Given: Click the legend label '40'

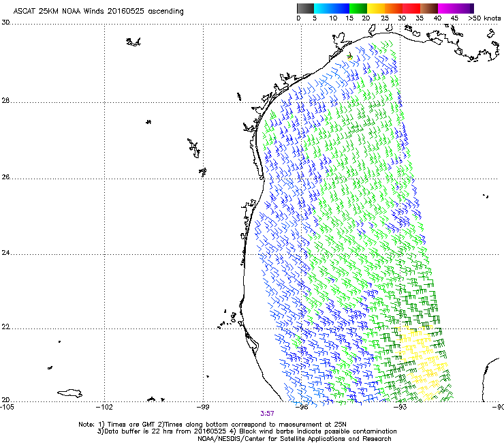Looking at the screenshot, I should point(437,18).
